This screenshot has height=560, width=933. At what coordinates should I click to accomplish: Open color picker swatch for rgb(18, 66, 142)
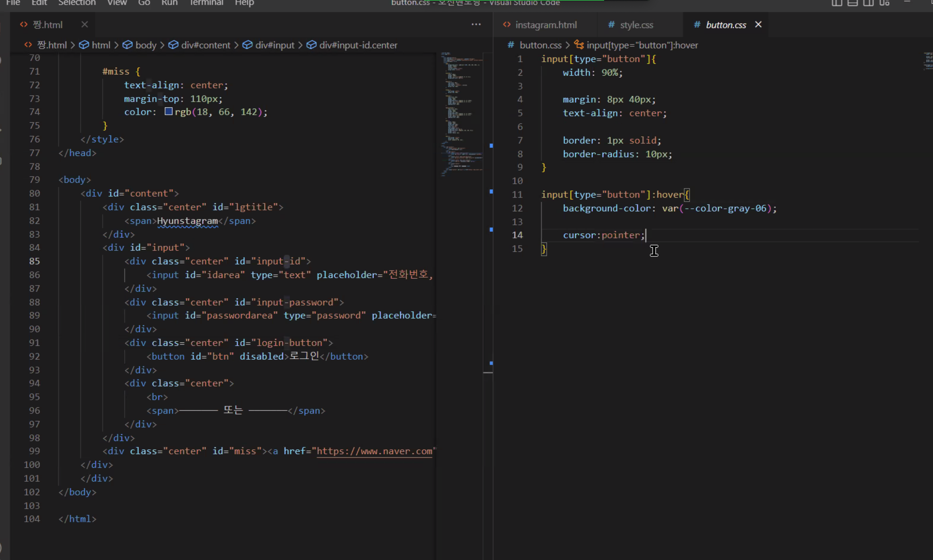pyautogui.click(x=168, y=111)
